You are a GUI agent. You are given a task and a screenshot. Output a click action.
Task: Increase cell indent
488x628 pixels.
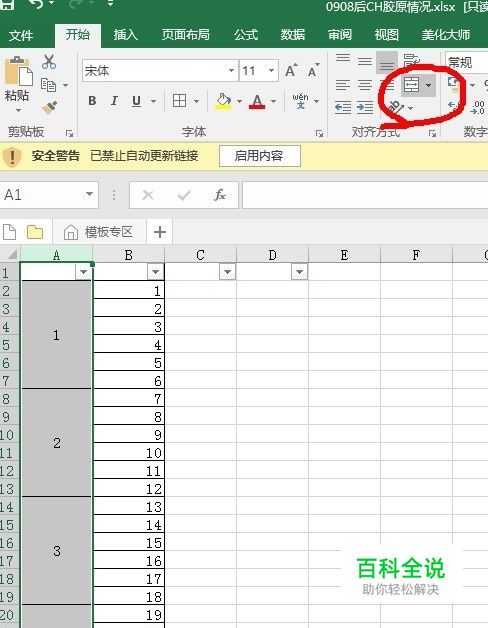[365, 107]
